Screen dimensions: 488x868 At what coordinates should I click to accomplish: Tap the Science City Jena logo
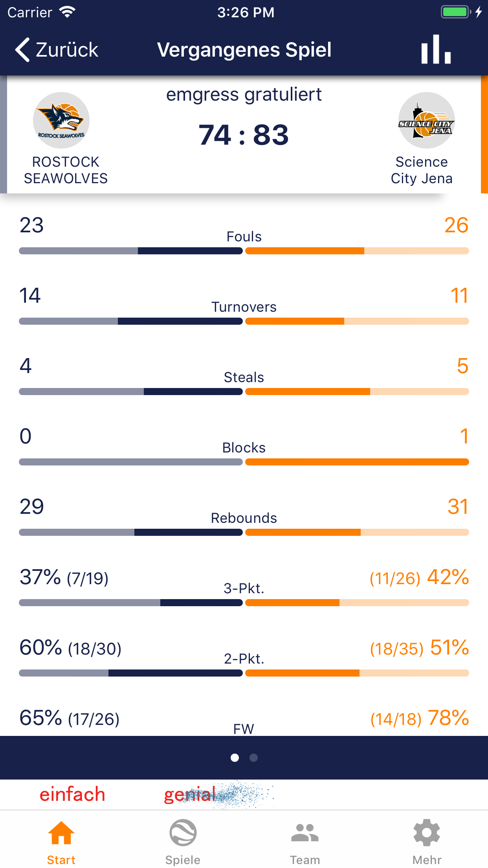point(426,120)
